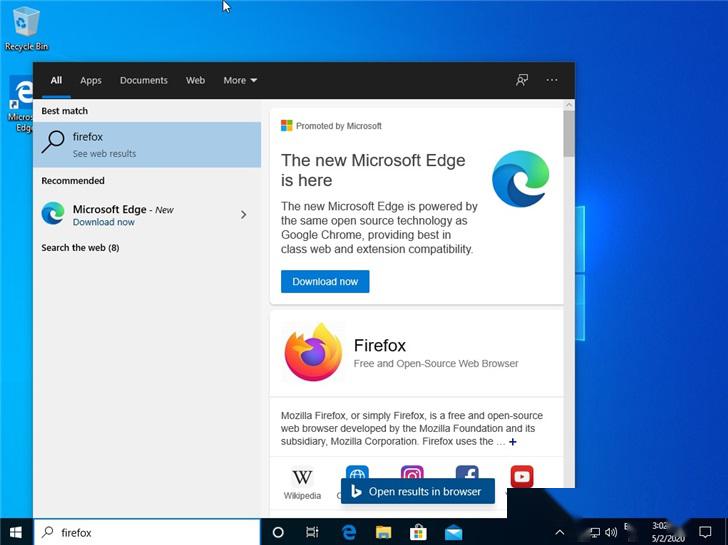Open the clock and date in taskbar
This screenshot has height=545, width=728.
(x=667, y=532)
